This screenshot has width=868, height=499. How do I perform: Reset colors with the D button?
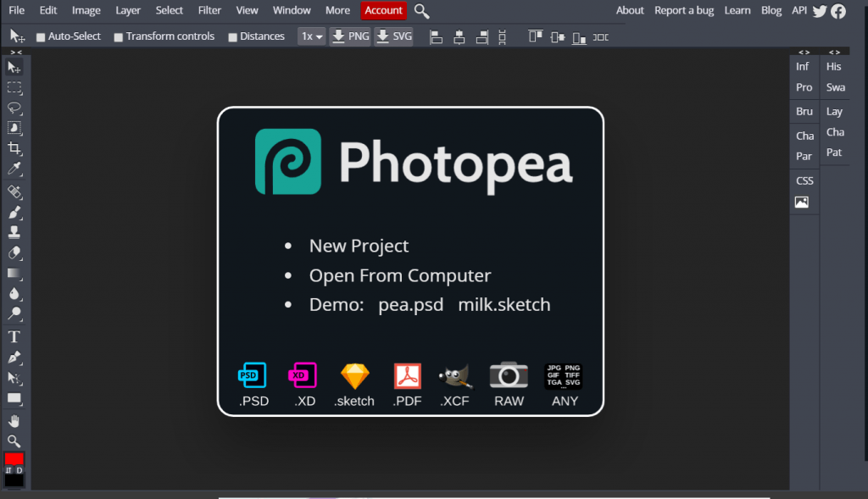(19, 470)
